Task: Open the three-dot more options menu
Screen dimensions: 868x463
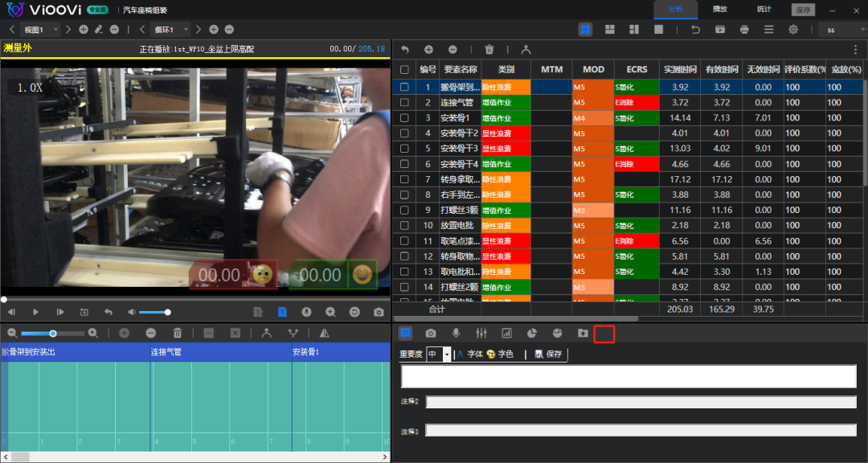Action: [855, 49]
